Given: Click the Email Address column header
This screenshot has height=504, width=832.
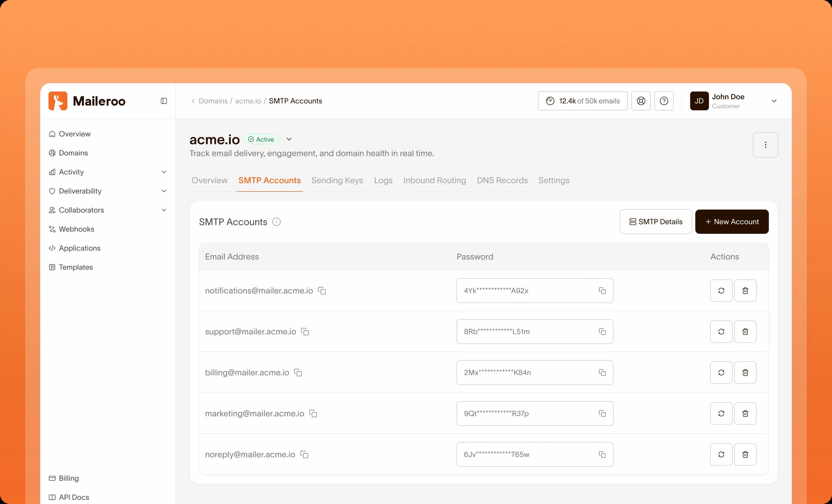Looking at the screenshot, I should pos(232,256).
